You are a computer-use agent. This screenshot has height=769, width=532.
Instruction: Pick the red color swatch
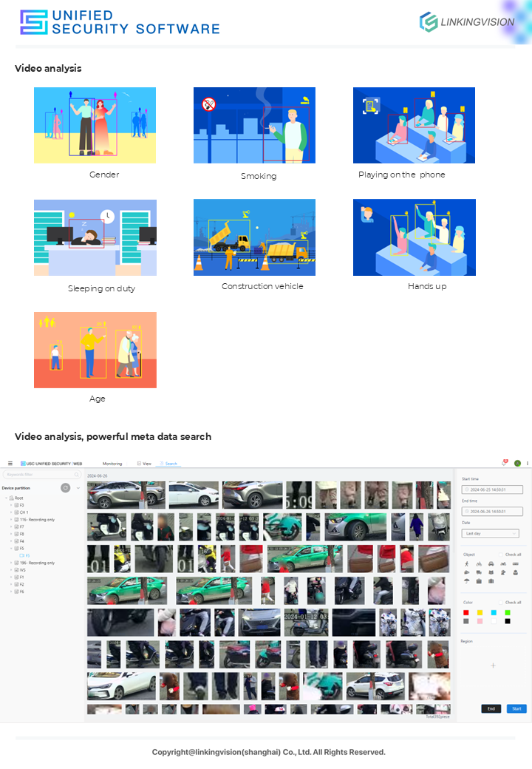pyautogui.click(x=466, y=612)
